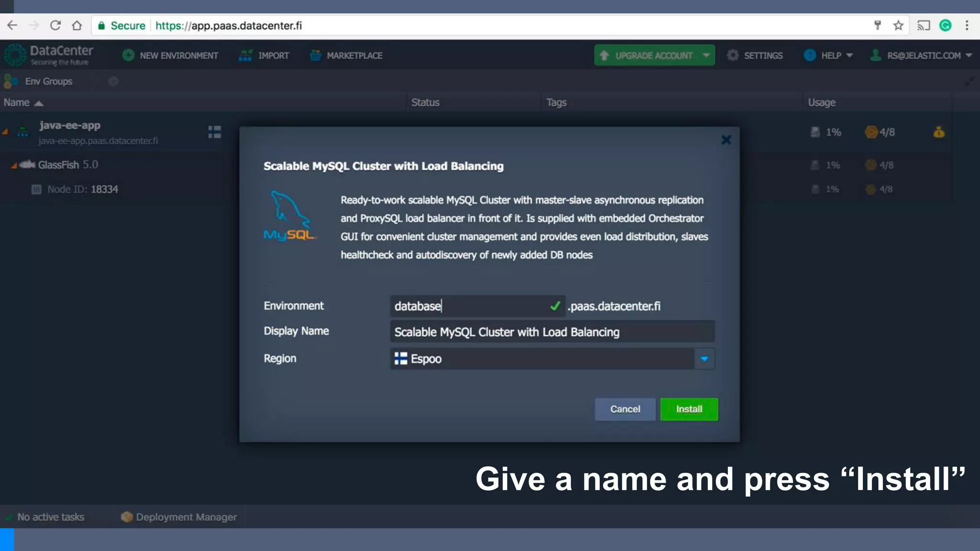Image resolution: width=980 pixels, height=551 pixels.
Task: Open java-ee-app.paas.datacenter.fi link
Action: (x=98, y=141)
